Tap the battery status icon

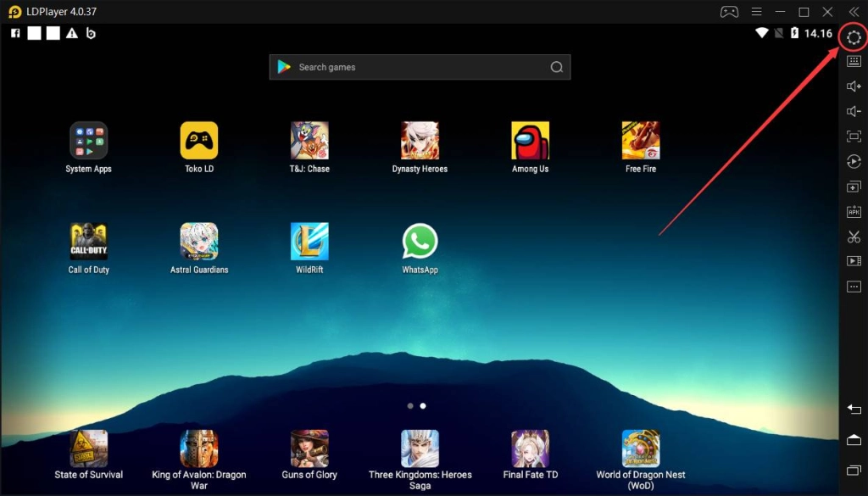794,33
